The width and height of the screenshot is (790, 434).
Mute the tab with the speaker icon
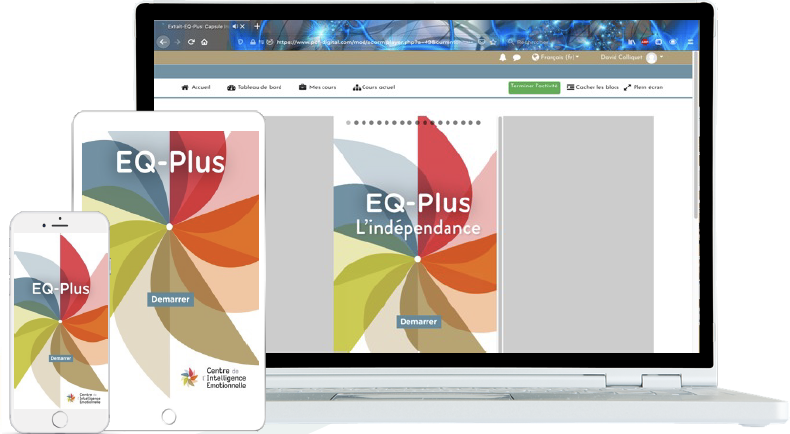235,26
